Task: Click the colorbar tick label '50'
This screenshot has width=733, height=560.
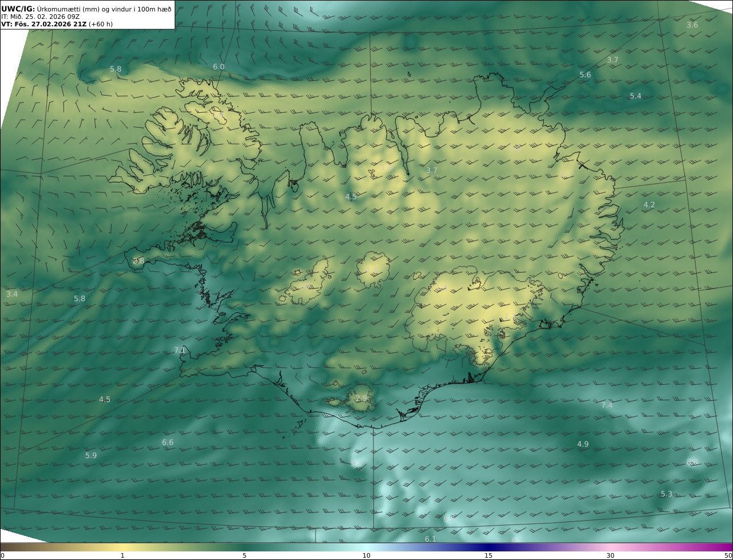Action: pos(728,555)
